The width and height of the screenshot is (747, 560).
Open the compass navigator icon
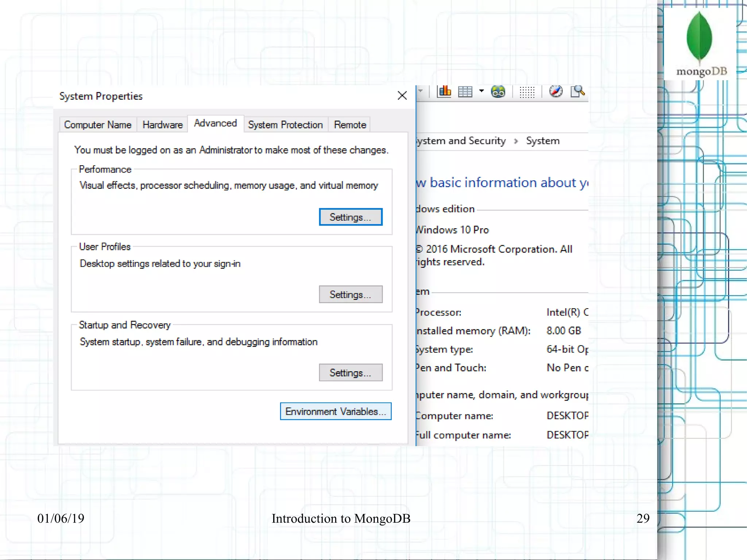pos(556,91)
